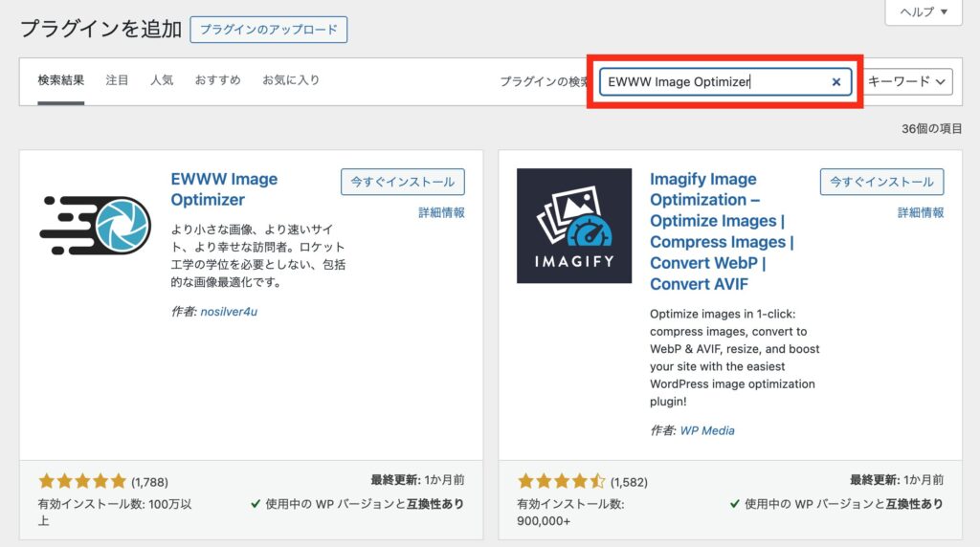This screenshot has width=980, height=547.
Task: Open the EWWW Image Optimizer title link
Action: click(x=224, y=189)
